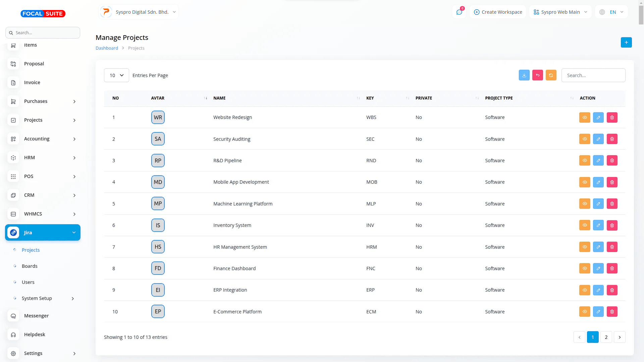Open the chat messages notification icon
The image size is (644, 362).
tap(459, 12)
